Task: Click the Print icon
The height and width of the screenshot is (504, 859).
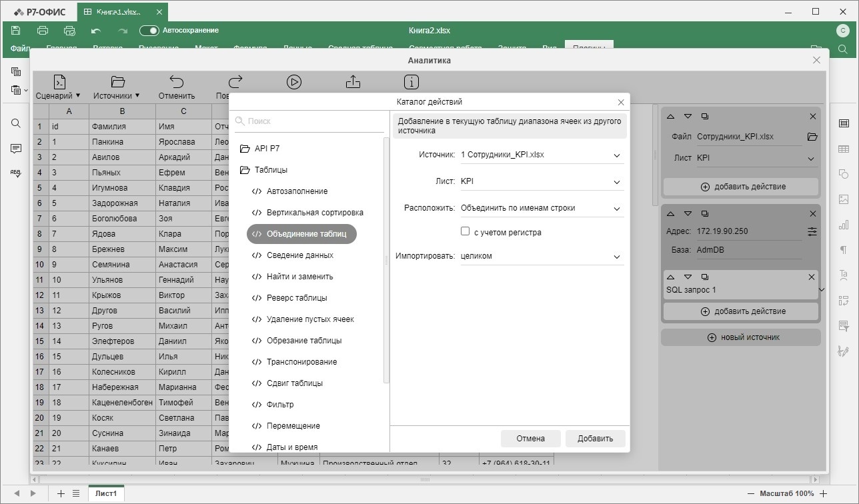Action: 43,31
